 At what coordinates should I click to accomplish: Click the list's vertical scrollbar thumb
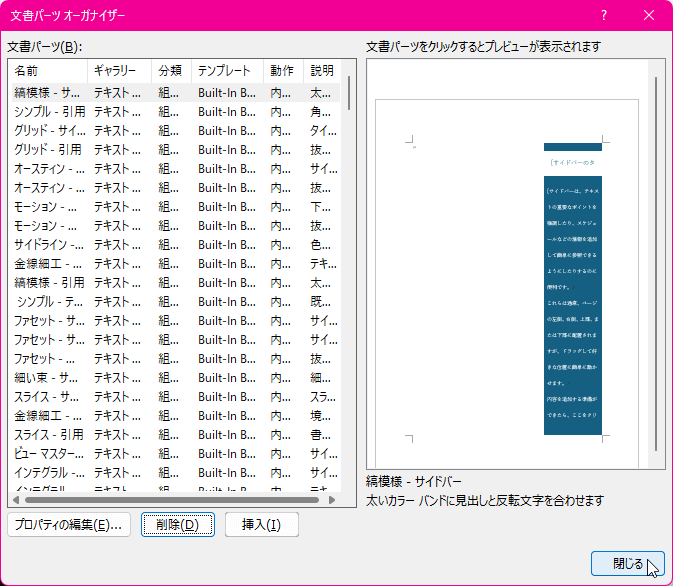click(x=349, y=93)
